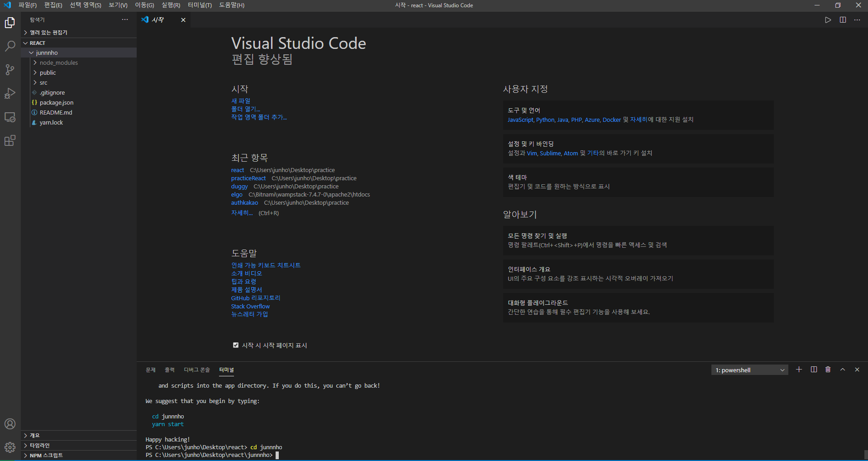This screenshot has width=868, height=461.
Task: Open the Extensions view
Action: 10,140
